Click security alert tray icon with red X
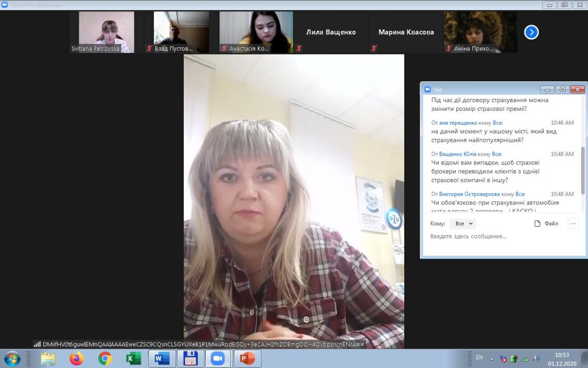Viewport: 588px width, 368px height. pos(503,359)
